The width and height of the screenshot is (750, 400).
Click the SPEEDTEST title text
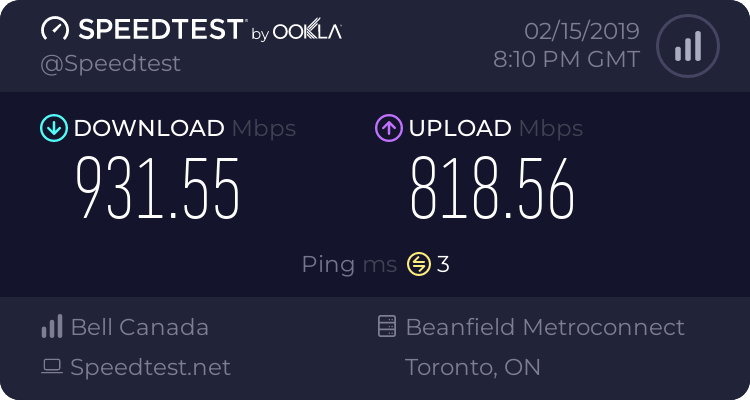point(160,30)
